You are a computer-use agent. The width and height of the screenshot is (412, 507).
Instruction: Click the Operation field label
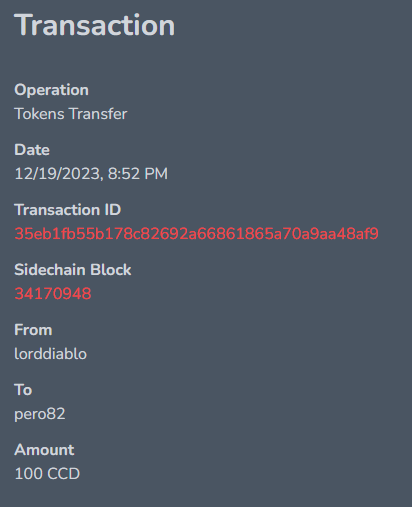pos(51,90)
